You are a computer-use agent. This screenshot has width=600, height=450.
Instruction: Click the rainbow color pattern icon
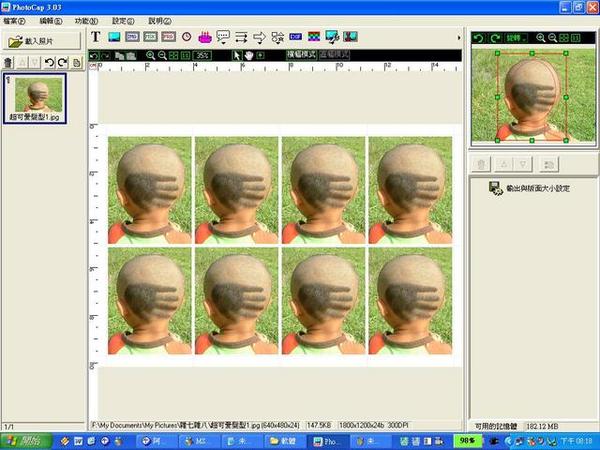coord(314,37)
